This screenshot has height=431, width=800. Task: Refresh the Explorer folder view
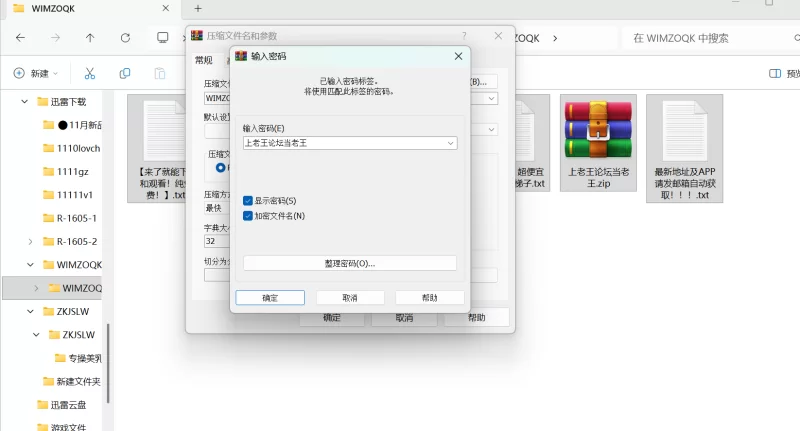125,38
